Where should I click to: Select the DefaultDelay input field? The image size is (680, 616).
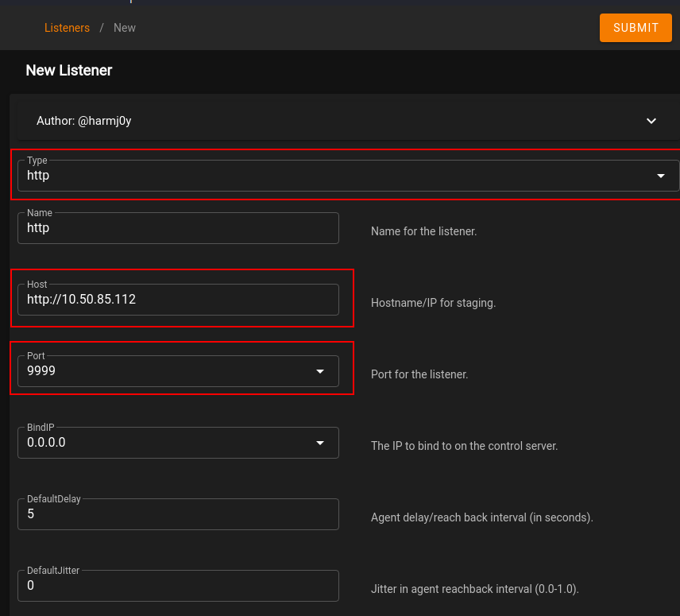pyautogui.click(x=178, y=514)
